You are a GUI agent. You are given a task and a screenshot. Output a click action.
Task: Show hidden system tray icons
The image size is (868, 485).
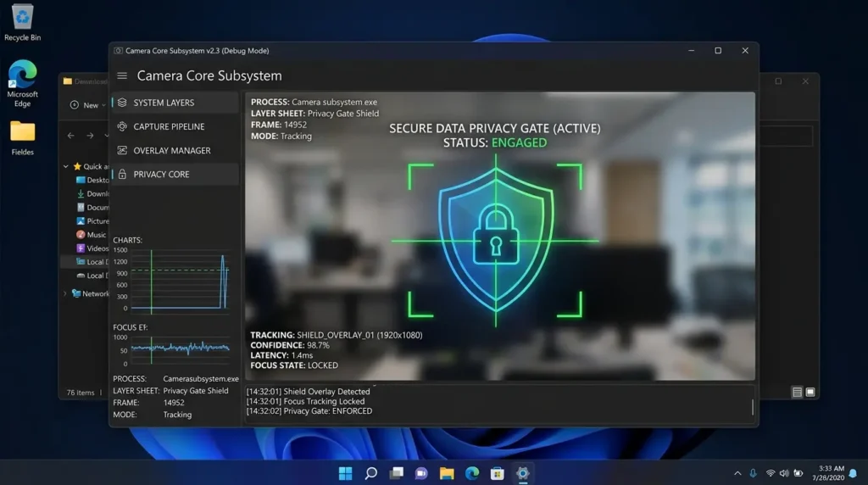[737, 473]
